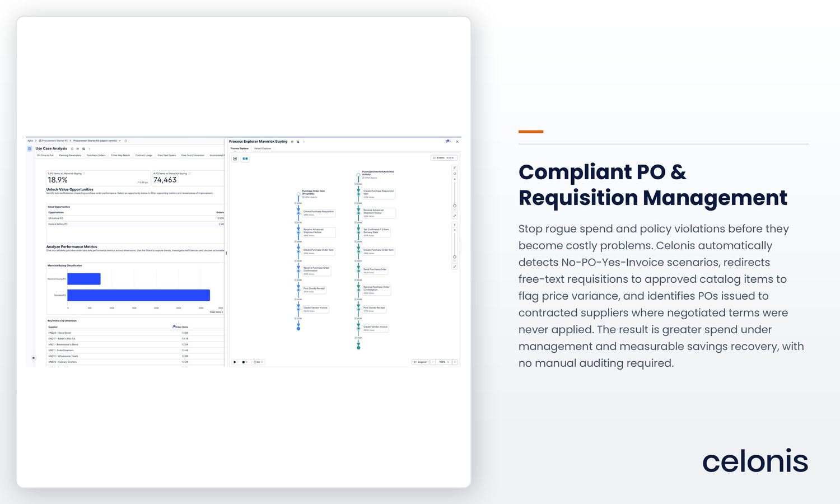
Task: Open the more options menu beside Use Case Analysis
Action: coord(89,148)
